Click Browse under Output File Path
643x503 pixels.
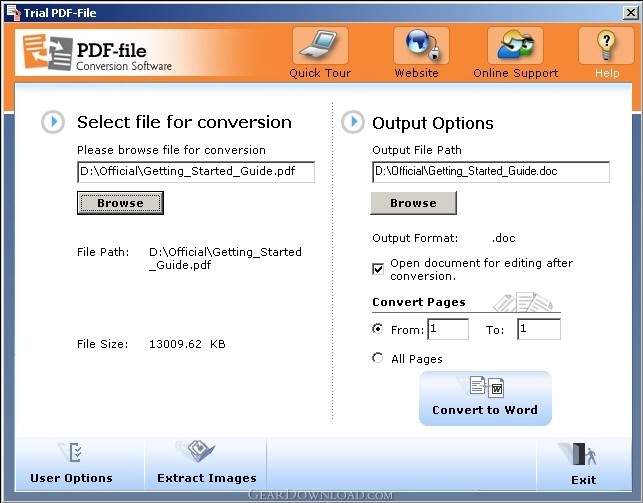click(413, 203)
